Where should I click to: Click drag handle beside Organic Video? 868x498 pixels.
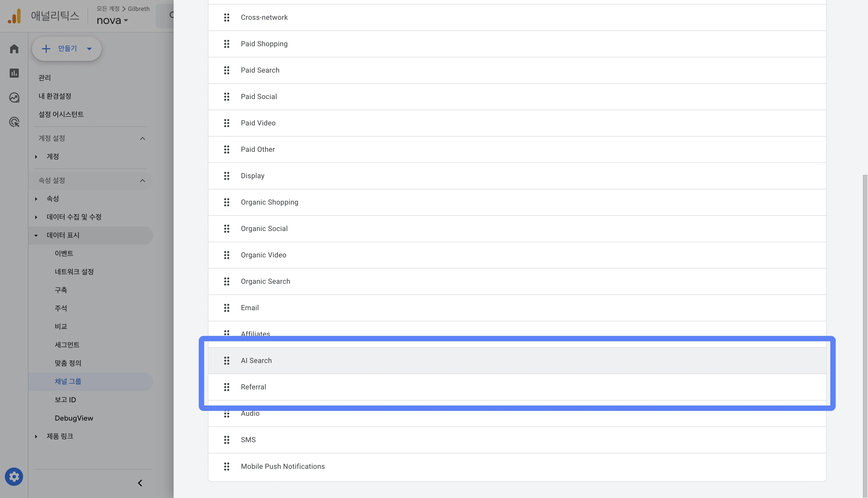pos(226,255)
